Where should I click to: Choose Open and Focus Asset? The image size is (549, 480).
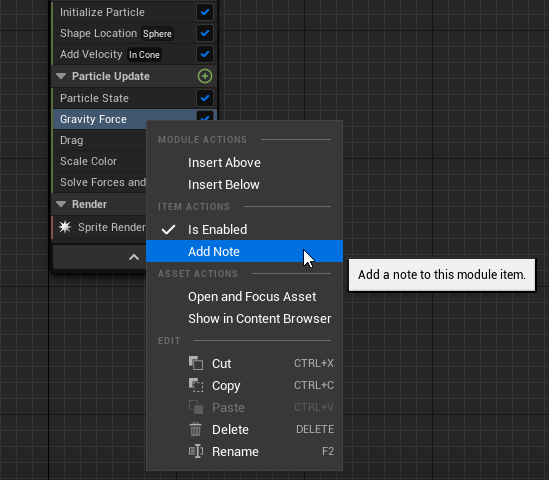coord(244,297)
